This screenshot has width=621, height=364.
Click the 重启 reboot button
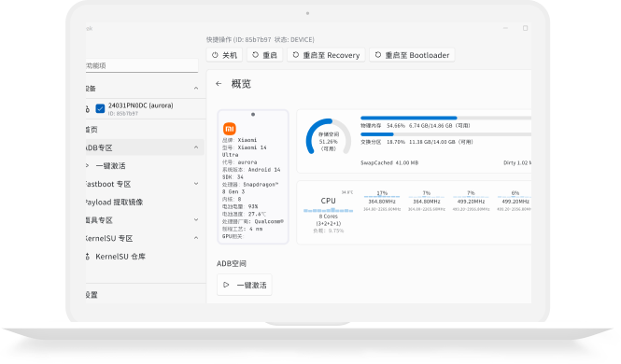(264, 55)
